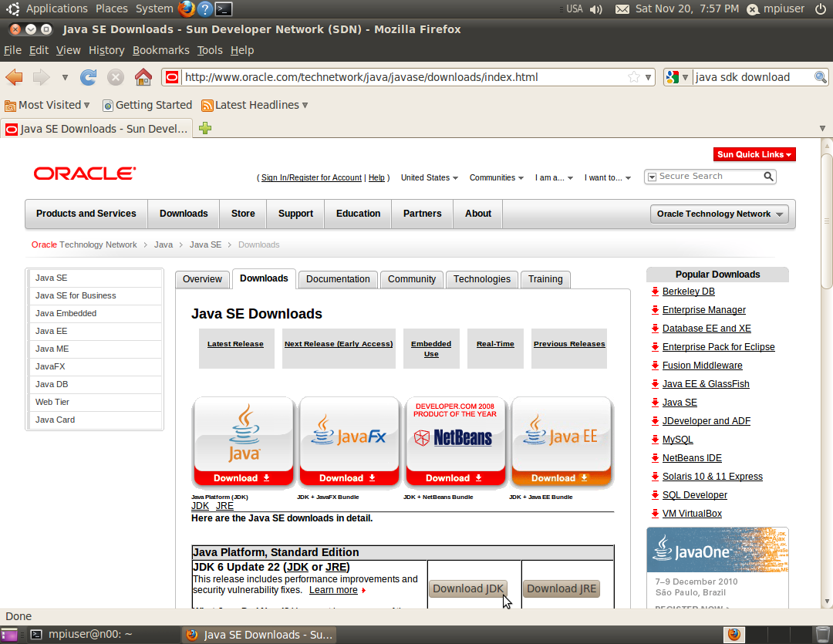Viewport: 833px width, 644px height.
Task: Open the United States country dropdown
Action: coord(430,177)
